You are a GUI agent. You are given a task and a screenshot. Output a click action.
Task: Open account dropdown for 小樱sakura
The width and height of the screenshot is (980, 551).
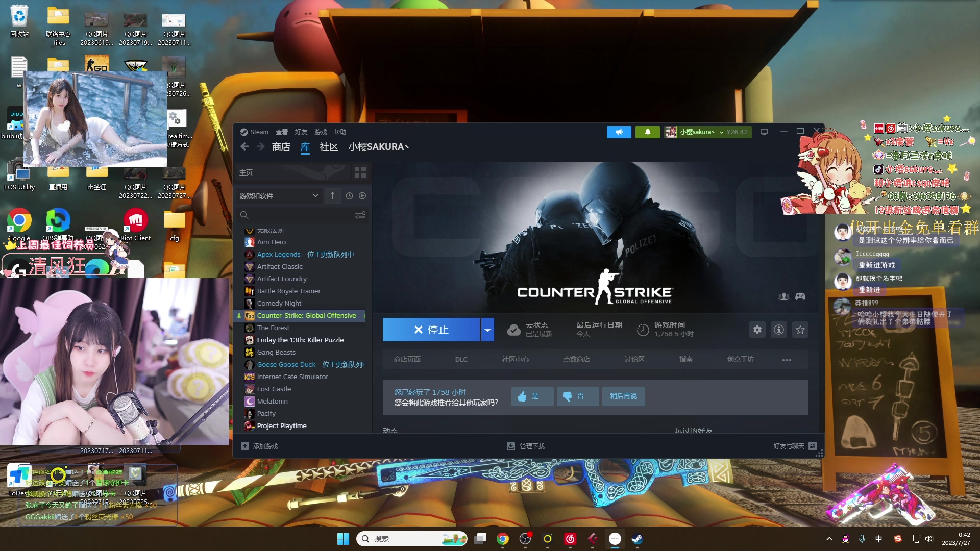click(707, 132)
